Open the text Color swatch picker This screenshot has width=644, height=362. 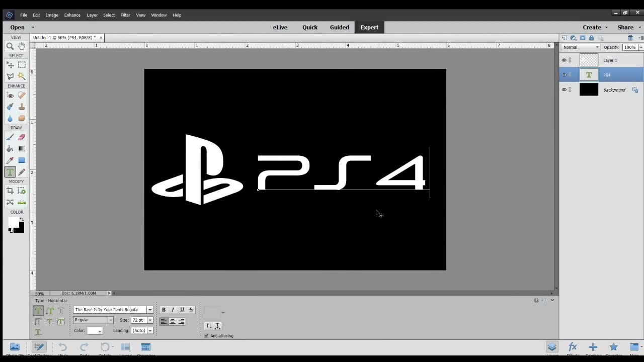(x=94, y=331)
